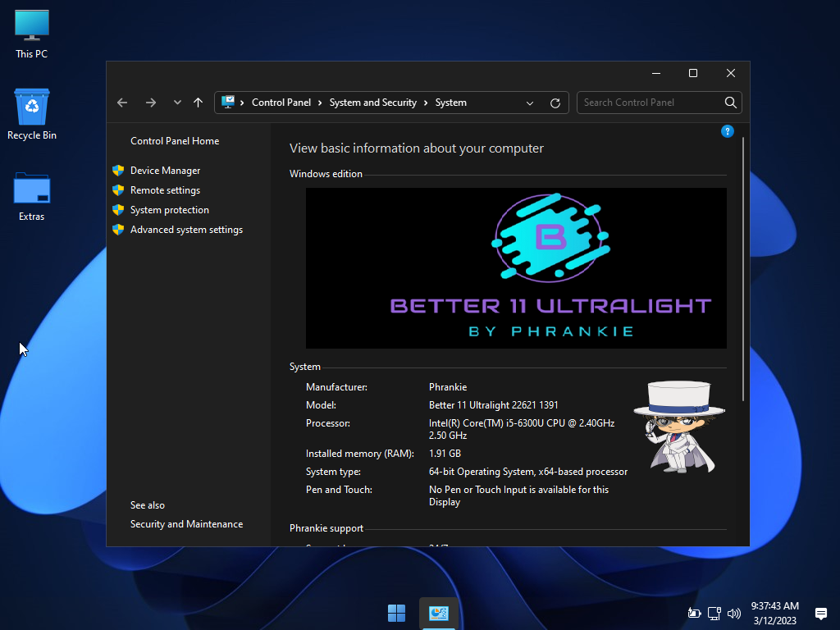This screenshot has height=630, width=840.
Task: Select the Intel Core i5-6300U processor text
Action: (521, 429)
